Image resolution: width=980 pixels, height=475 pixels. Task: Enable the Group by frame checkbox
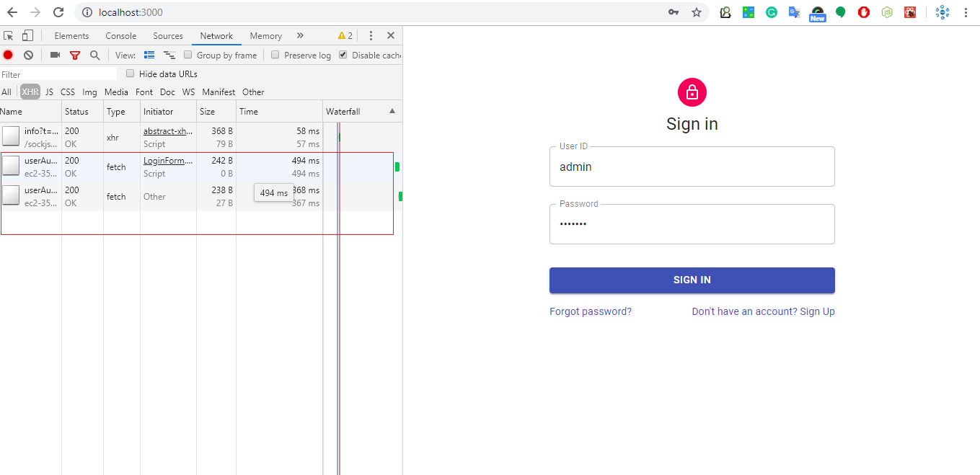[188, 55]
